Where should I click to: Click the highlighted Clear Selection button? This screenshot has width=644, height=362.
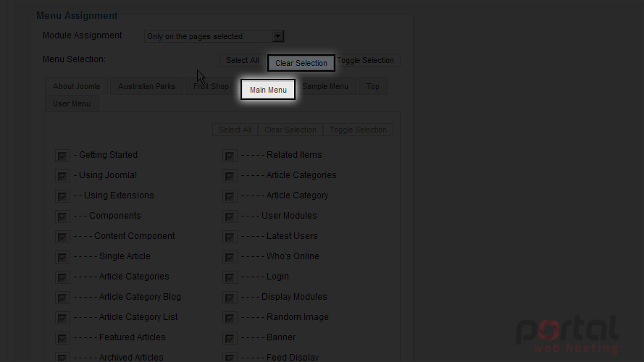click(x=301, y=63)
